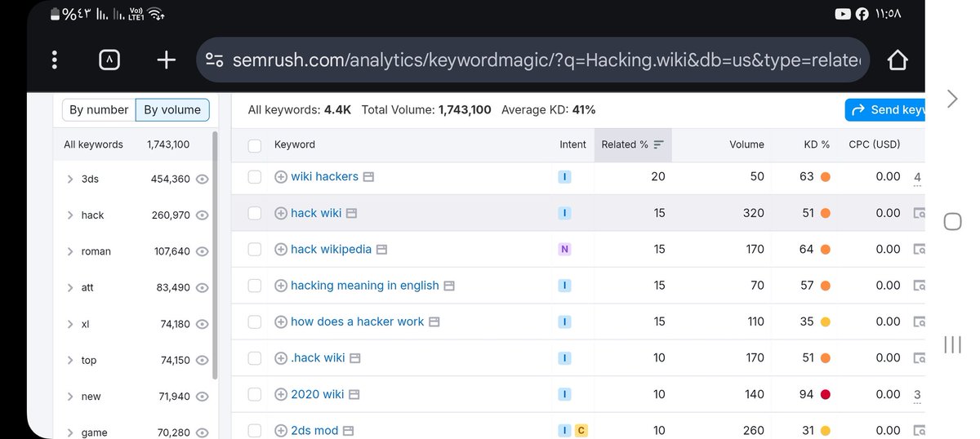The image size is (980, 439).
Task: Add 'how does a hacker work' plus icon
Action: 281,321
